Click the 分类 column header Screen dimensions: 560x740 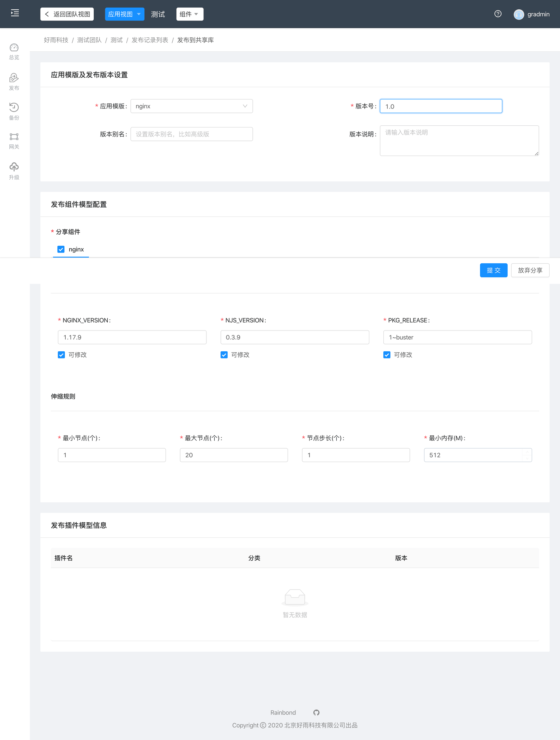(x=254, y=558)
